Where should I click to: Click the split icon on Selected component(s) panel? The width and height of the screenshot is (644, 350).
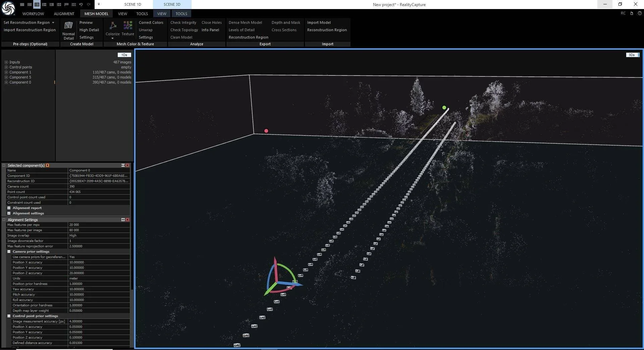(123, 165)
